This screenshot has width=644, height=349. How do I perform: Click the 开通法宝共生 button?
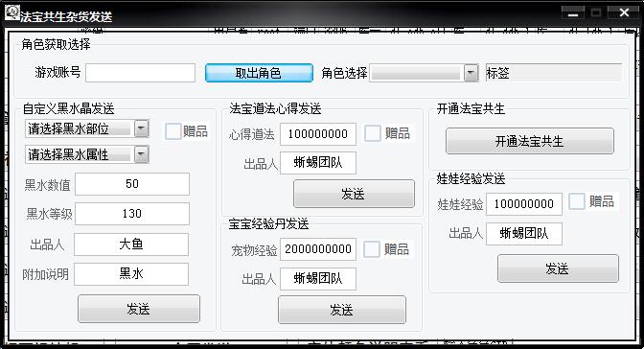[x=529, y=141]
